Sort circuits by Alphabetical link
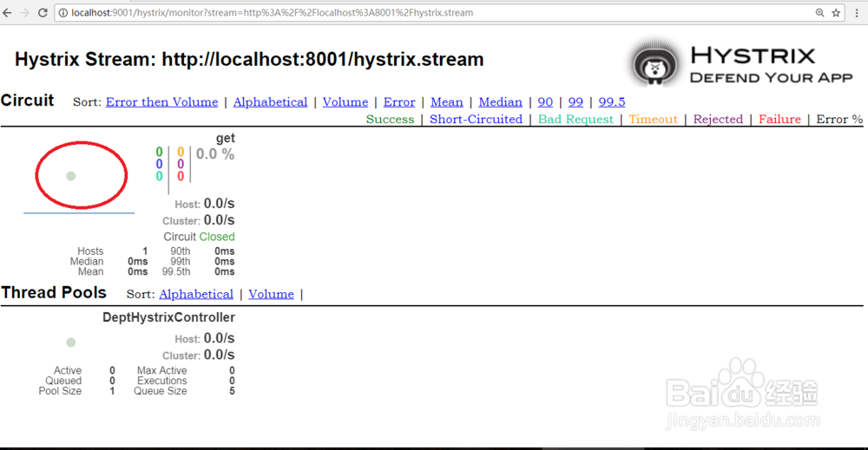Viewport: 868px width, 450px height. (x=270, y=102)
